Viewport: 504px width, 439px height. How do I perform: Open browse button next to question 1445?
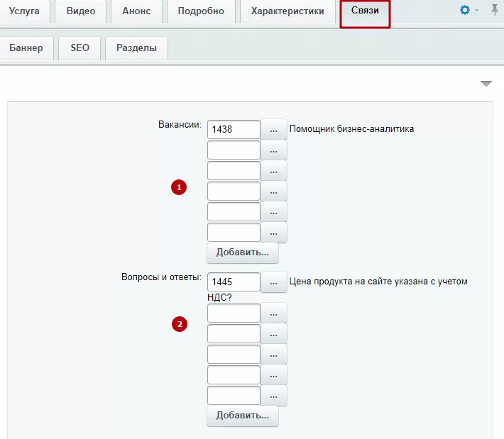point(273,282)
